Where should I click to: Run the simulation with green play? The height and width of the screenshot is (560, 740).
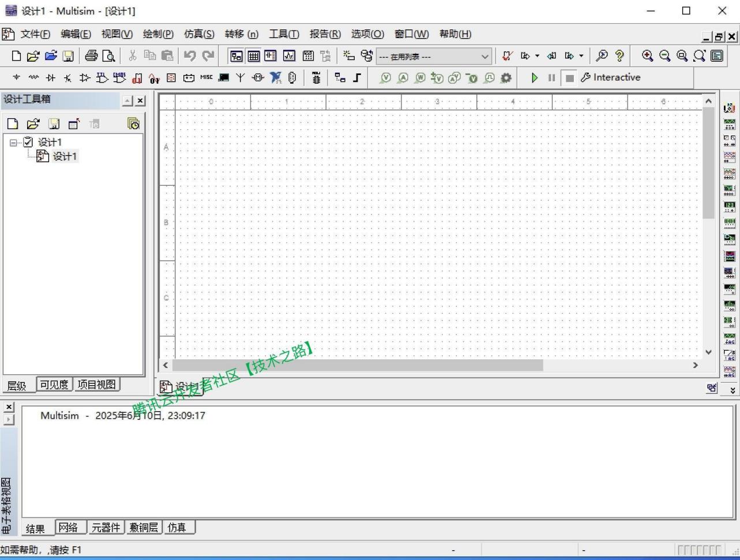click(535, 77)
